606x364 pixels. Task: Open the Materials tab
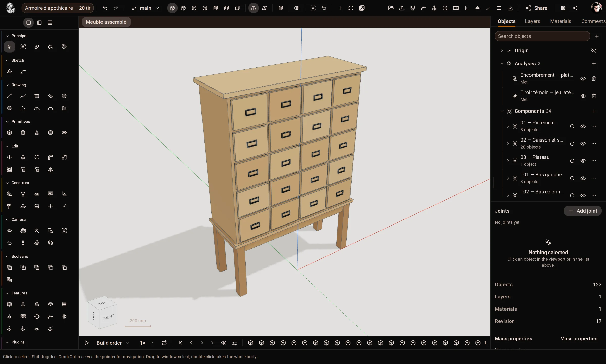click(561, 21)
